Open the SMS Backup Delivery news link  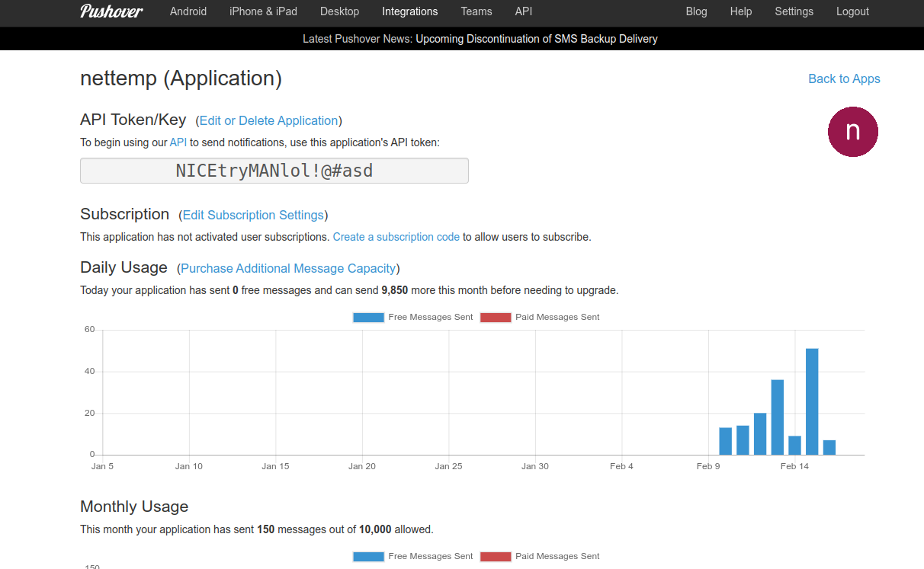(537, 39)
